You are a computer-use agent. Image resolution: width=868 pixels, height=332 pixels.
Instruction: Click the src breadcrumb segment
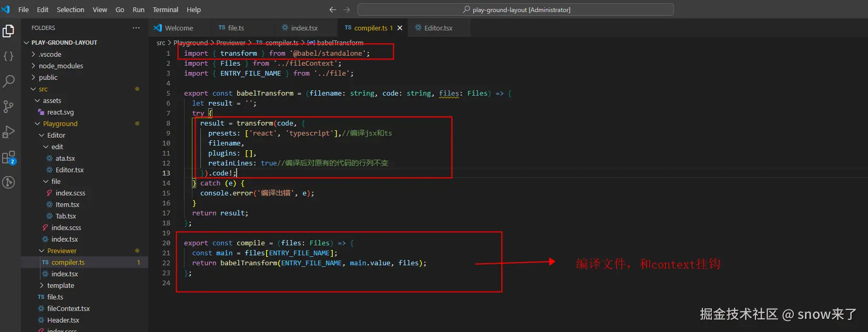[161, 43]
